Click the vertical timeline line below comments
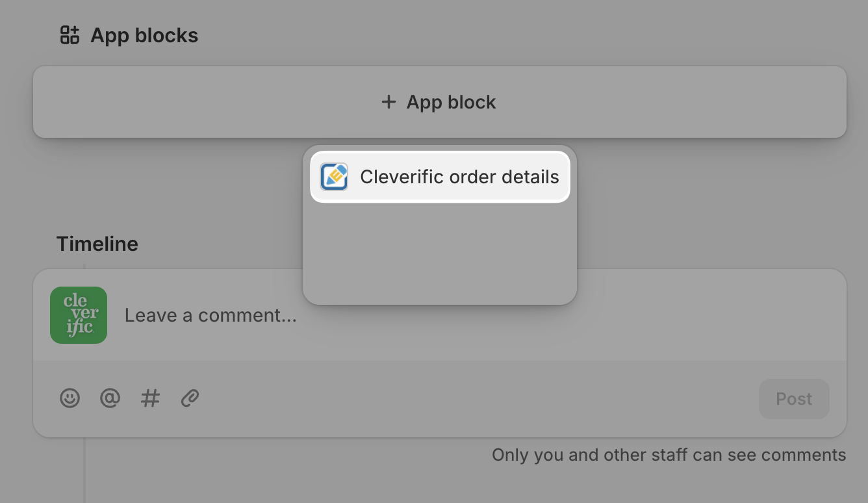The image size is (868, 503). [84, 471]
